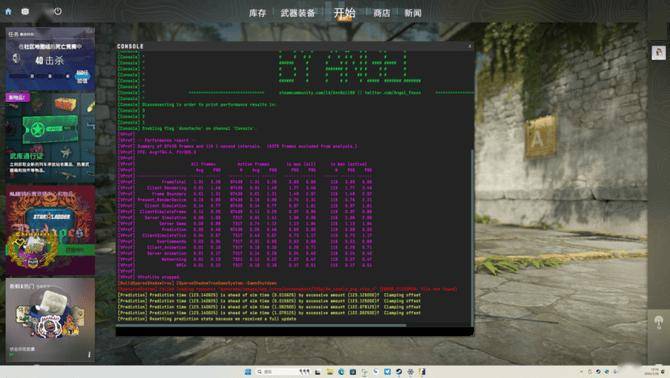Click the console command input field

[294, 331]
